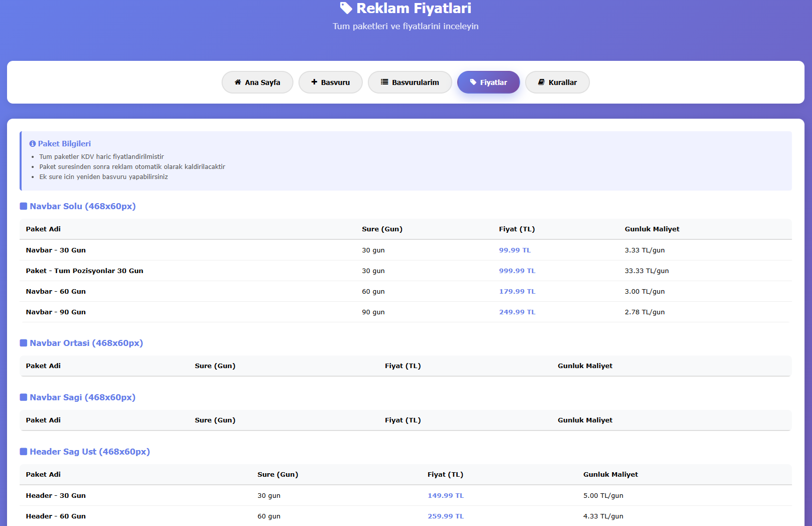
Task: Go to Ana Sayfa page
Action: (257, 82)
